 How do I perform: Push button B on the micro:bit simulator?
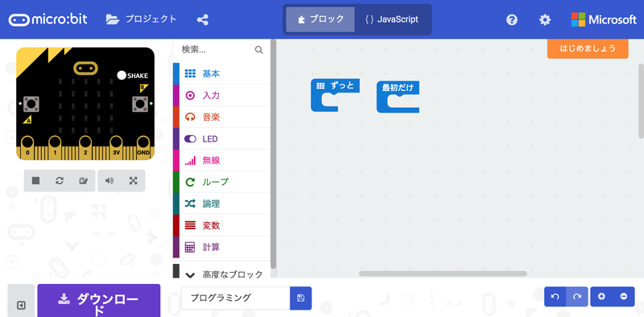[139, 104]
